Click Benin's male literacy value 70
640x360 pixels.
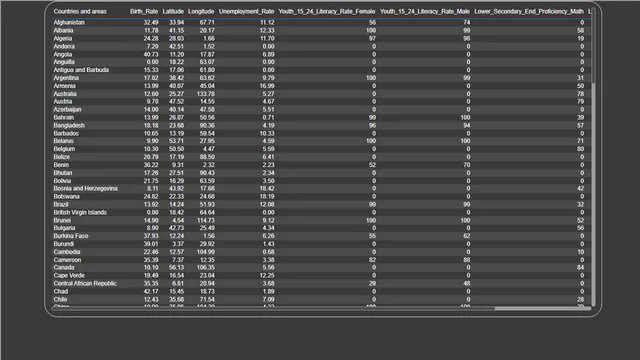click(x=467, y=165)
